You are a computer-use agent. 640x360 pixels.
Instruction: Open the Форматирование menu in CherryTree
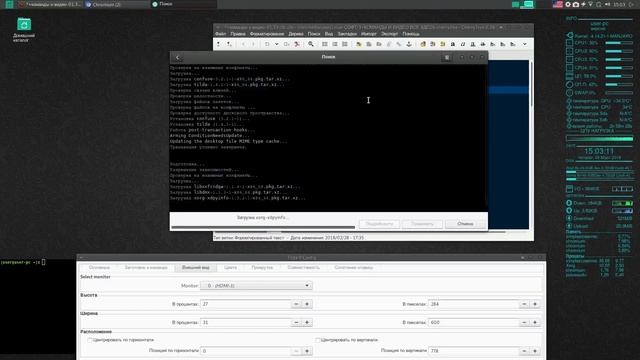[267, 34]
